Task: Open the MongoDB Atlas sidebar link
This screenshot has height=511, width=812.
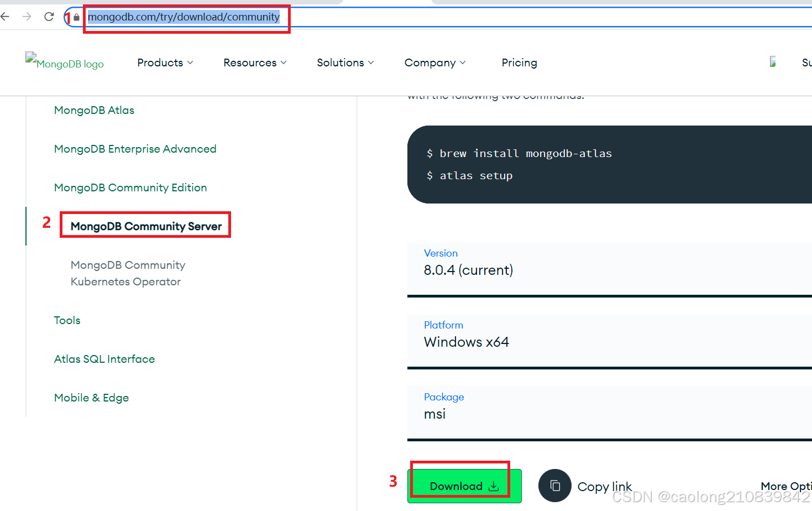Action: pyautogui.click(x=94, y=110)
